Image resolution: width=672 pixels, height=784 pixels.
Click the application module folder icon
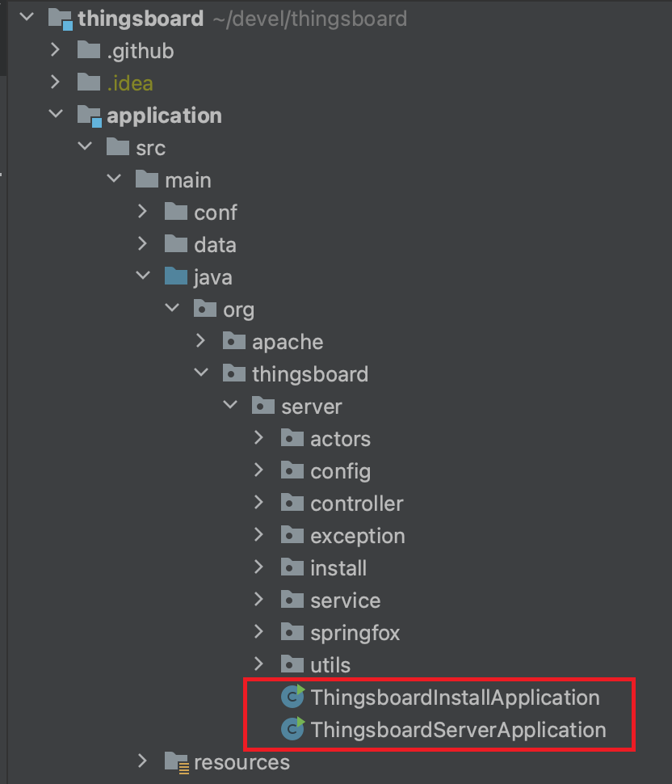89,116
